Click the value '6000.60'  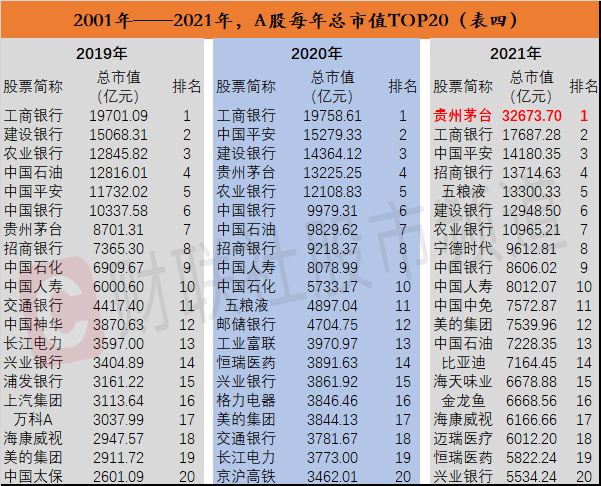(118, 286)
